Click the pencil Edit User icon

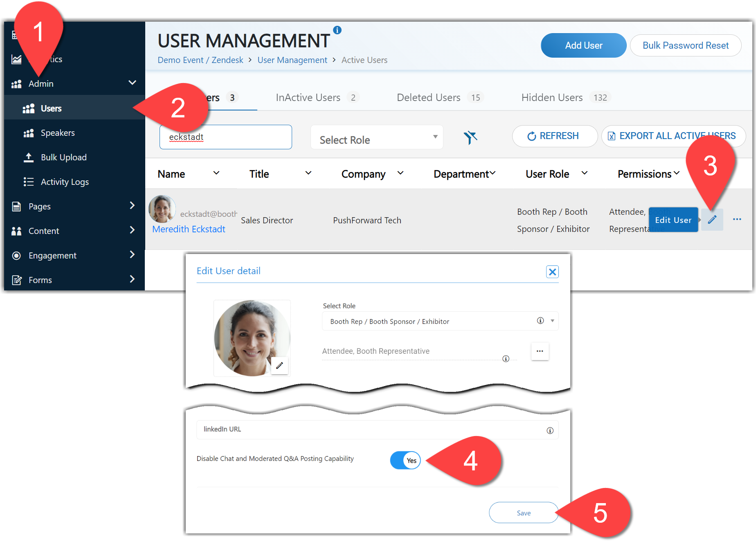coord(712,220)
